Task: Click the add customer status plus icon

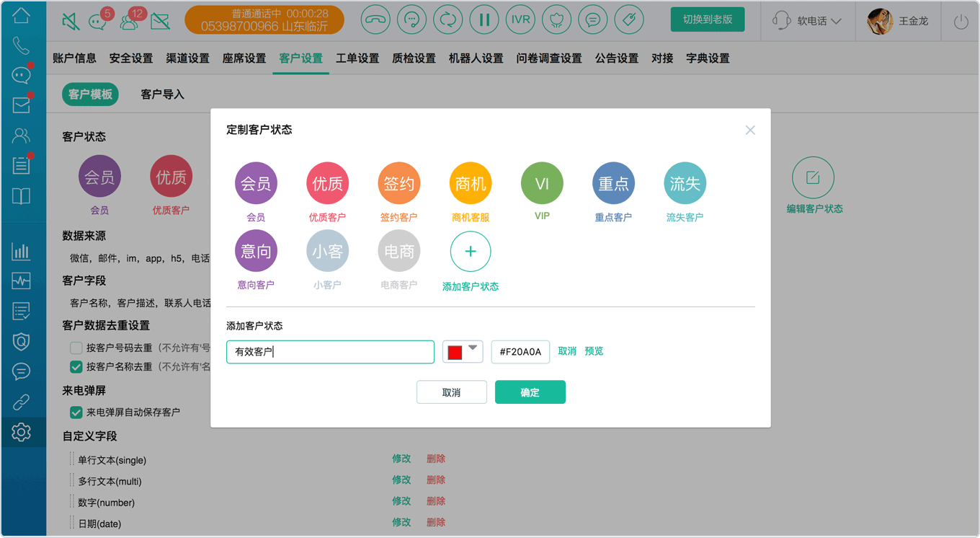Action: click(x=471, y=251)
